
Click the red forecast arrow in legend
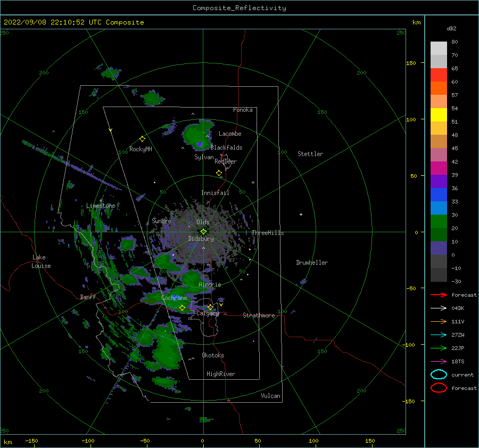(439, 295)
